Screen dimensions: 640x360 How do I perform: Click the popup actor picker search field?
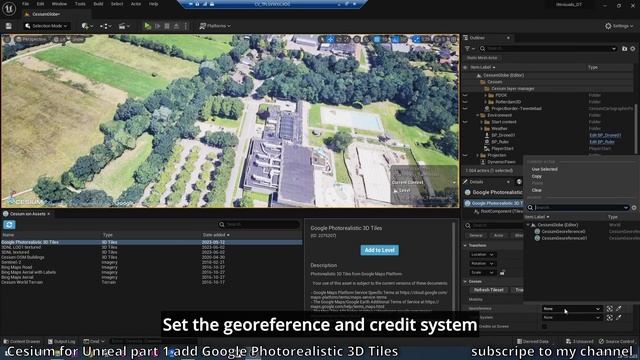click(x=580, y=208)
